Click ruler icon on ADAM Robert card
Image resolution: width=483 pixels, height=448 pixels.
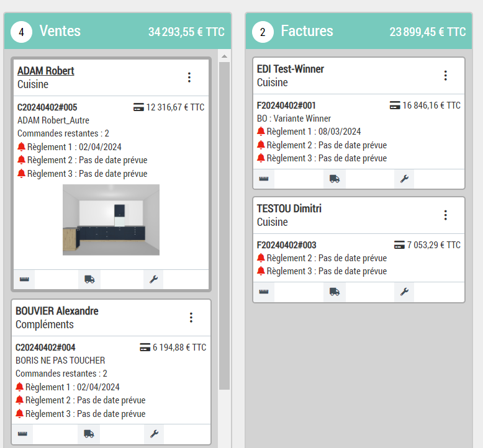click(x=24, y=279)
